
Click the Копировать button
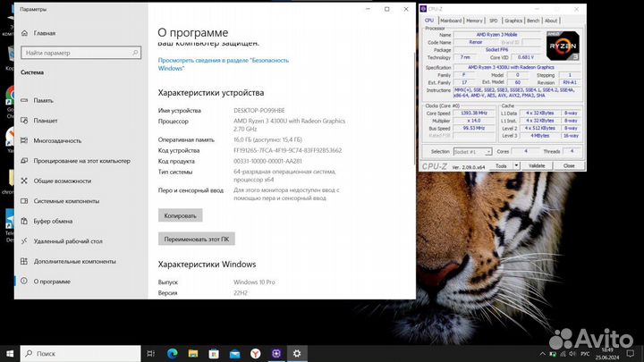coord(181,215)
